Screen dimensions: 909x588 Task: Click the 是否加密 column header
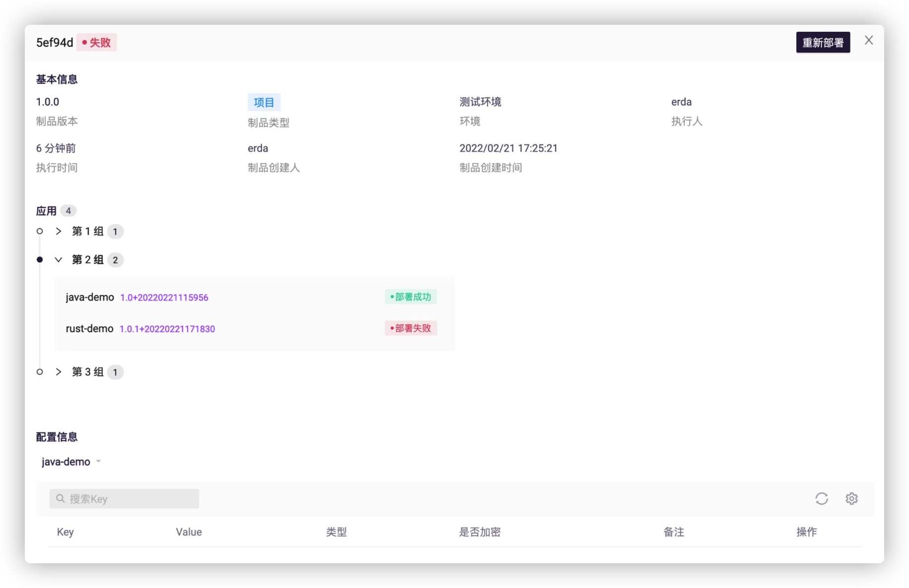[479, 532]
